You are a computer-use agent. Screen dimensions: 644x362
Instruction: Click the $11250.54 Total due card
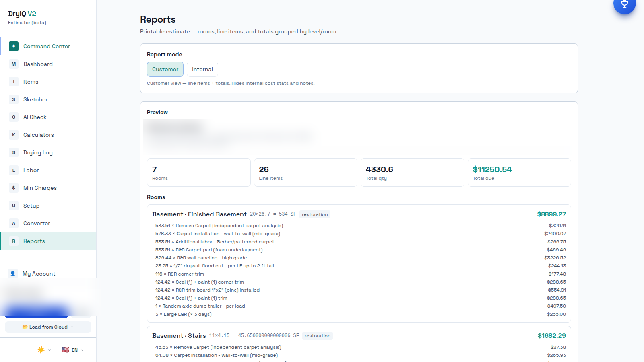point(519,173)
